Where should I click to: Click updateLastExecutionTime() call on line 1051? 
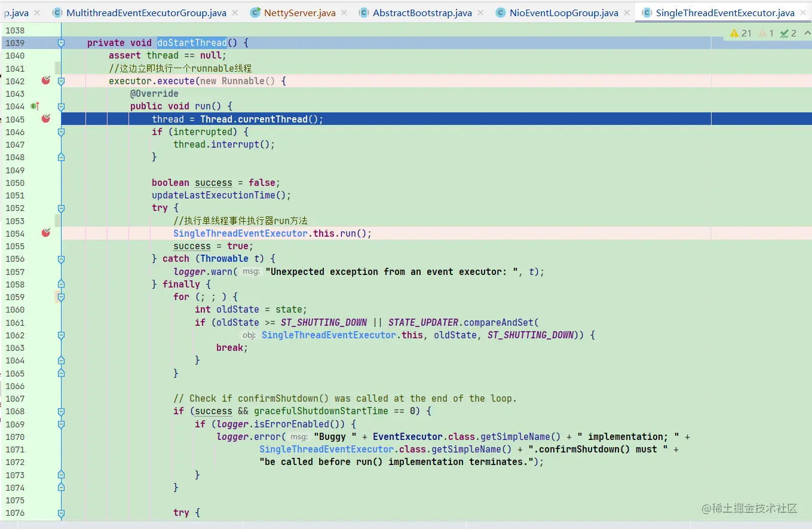click(x=221, y=195)
